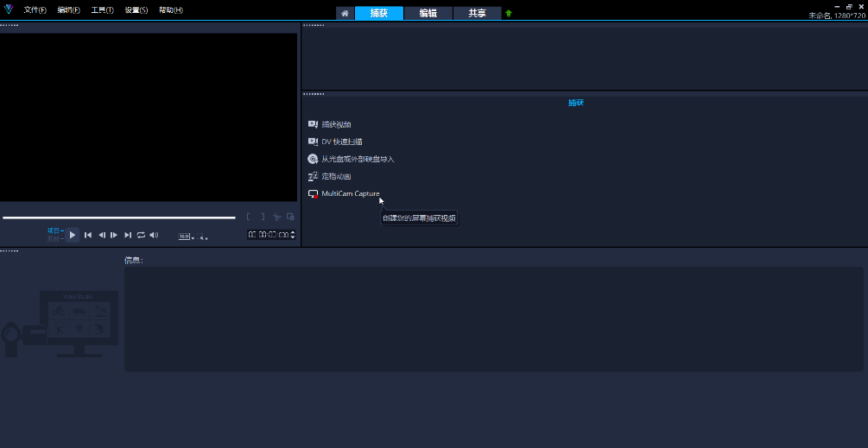Open the 文件(F) menu
This screenshot has height=448, width=868.
click(x=35, y=10)
